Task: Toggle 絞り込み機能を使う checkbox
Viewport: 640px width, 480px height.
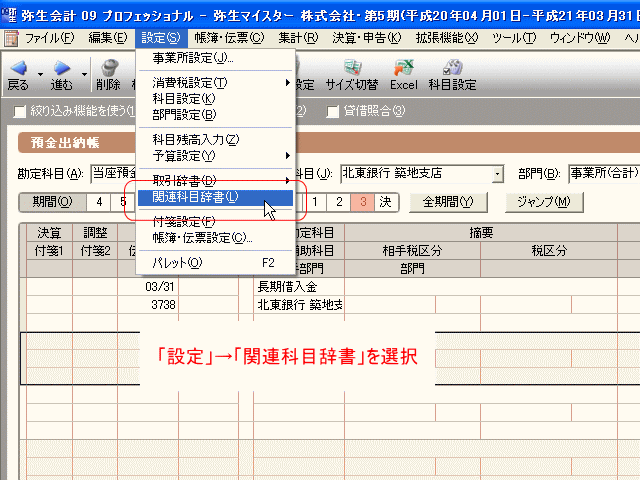Action: point(20,111)
